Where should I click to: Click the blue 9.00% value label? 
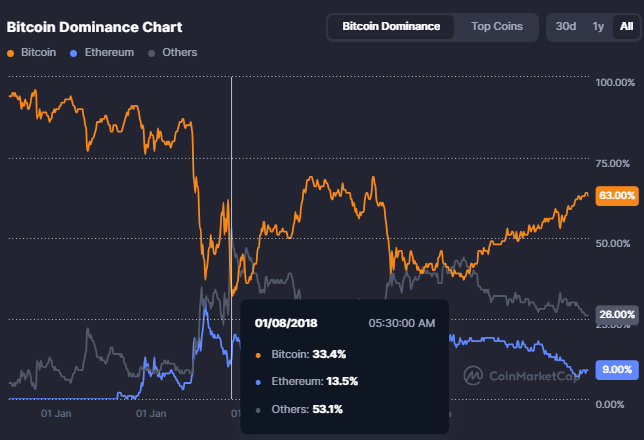616,369
